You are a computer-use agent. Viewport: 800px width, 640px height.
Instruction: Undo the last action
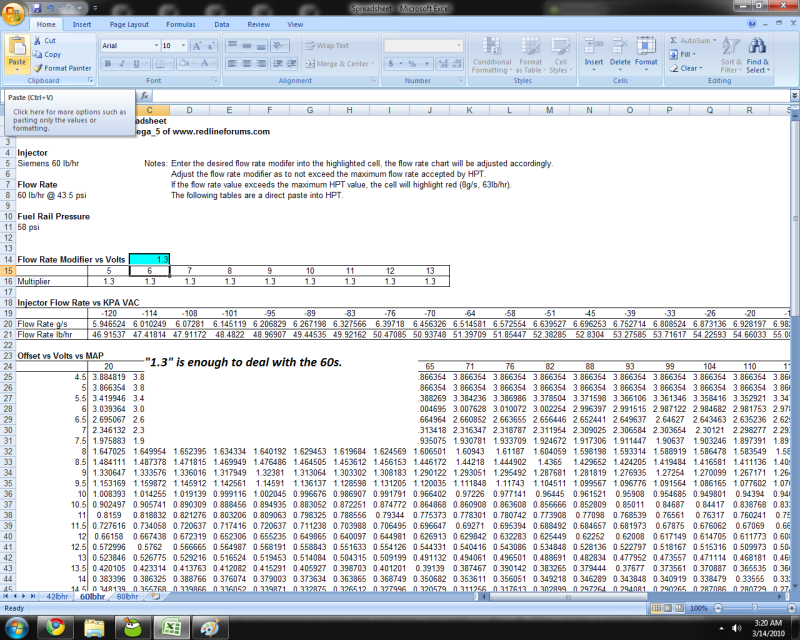coord(50,8)
